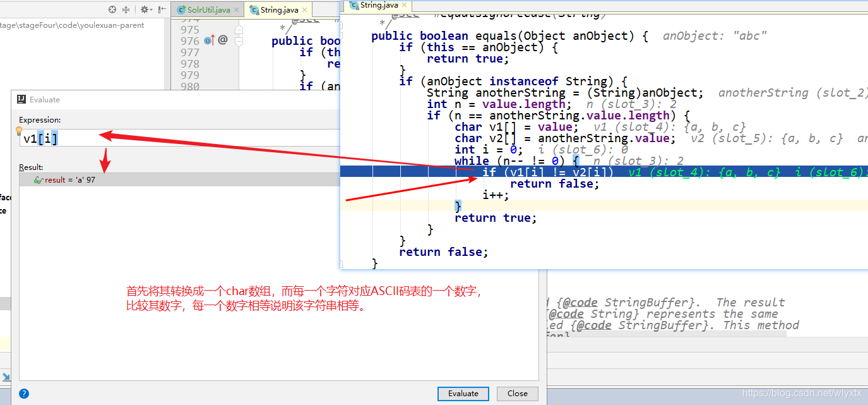The image size is (868, 405).
Task: Click the override marker icon at line 976
Action: pos(210,40)
